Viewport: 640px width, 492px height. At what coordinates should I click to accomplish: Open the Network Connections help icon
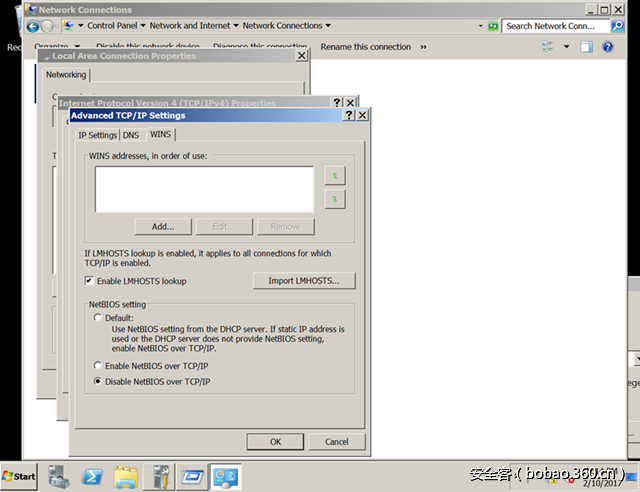607,47
